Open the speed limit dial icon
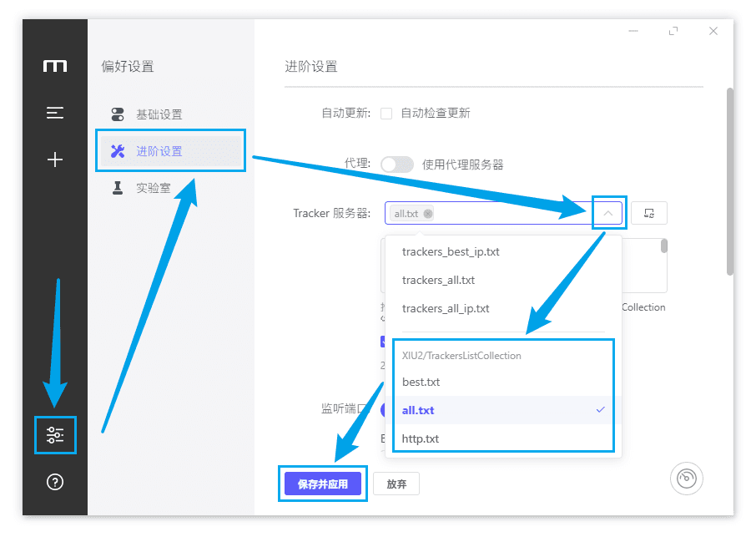The width and height of the screenshot is (756, 537). [x=686, y=478]
